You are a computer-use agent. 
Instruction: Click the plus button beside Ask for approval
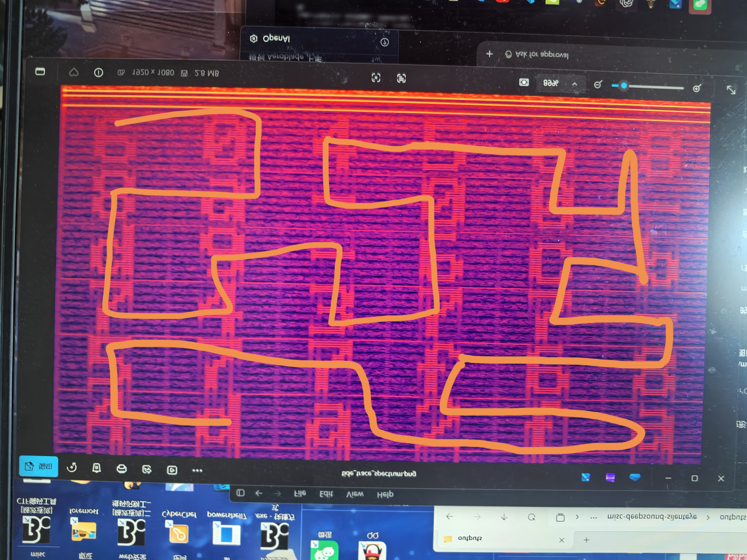tap(490, 54)
